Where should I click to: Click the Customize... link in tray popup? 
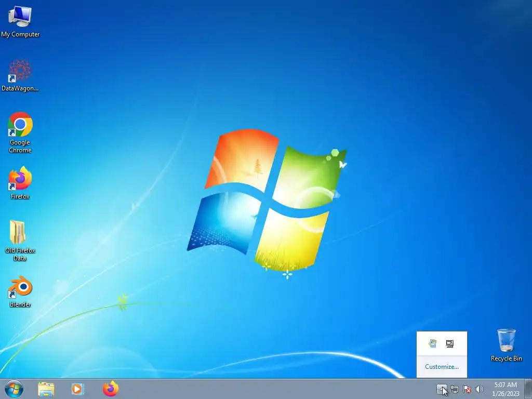click(442, 366)
